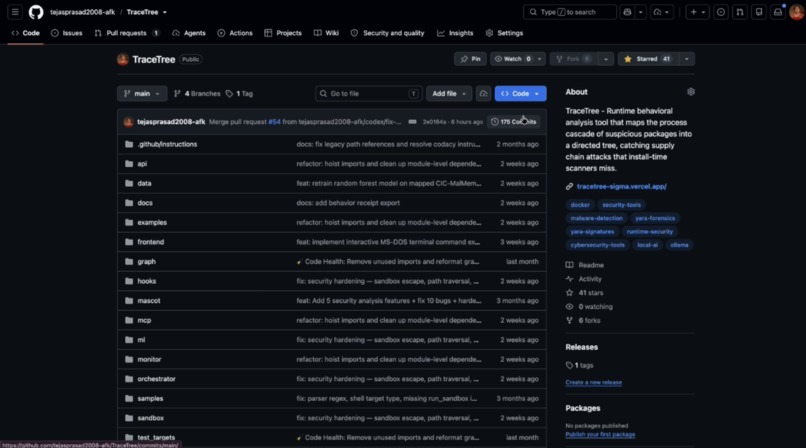This screenshot has width=806, height=448.
Task: Open pull request #54 link
Action: 274,122
